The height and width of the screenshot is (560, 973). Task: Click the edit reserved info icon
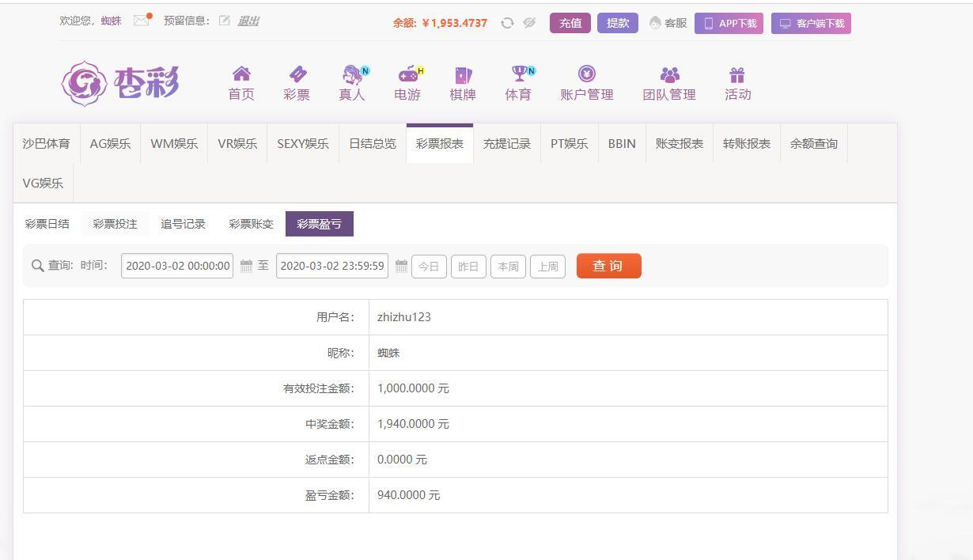[x=225, y=21]
